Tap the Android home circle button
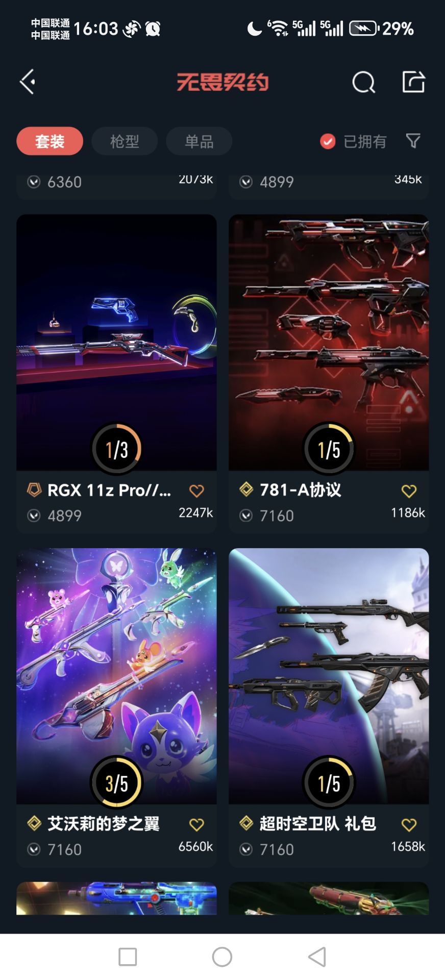The image size is (445, 980). tap(222, 957)
